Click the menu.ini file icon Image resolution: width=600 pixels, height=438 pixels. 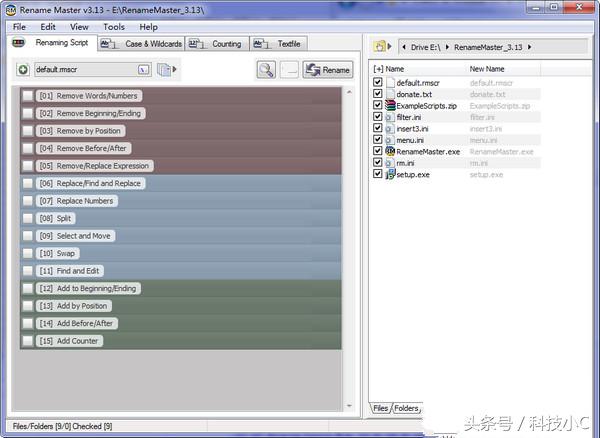(x=390, y=140)
